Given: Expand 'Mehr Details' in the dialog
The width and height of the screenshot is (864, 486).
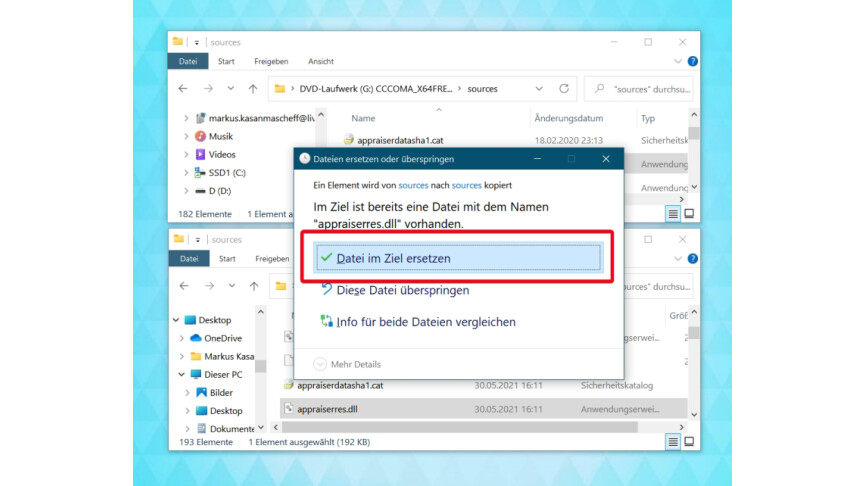Looking at the screenshot, I should pyautogui.click(x=347, y=364).
